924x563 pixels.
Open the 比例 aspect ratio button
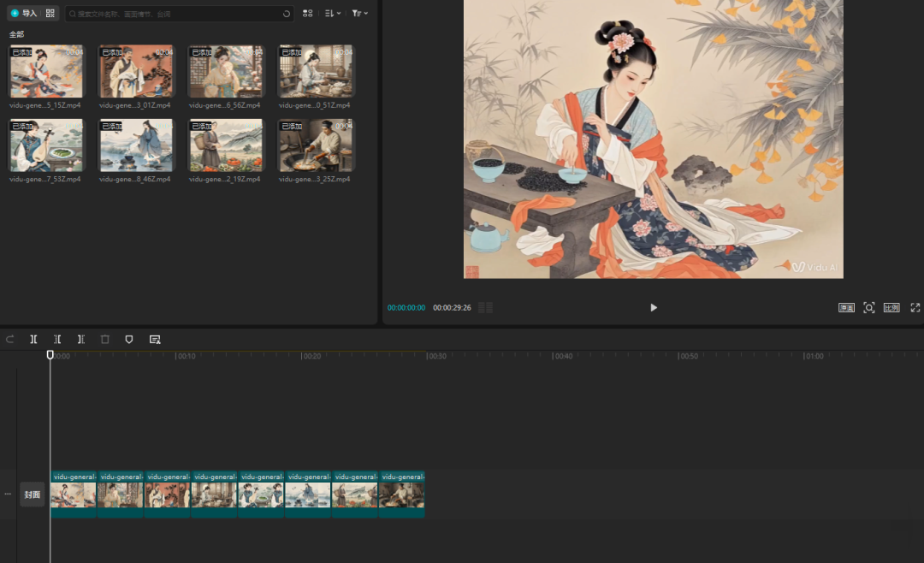pyautogui.click(x=891, y=308)
